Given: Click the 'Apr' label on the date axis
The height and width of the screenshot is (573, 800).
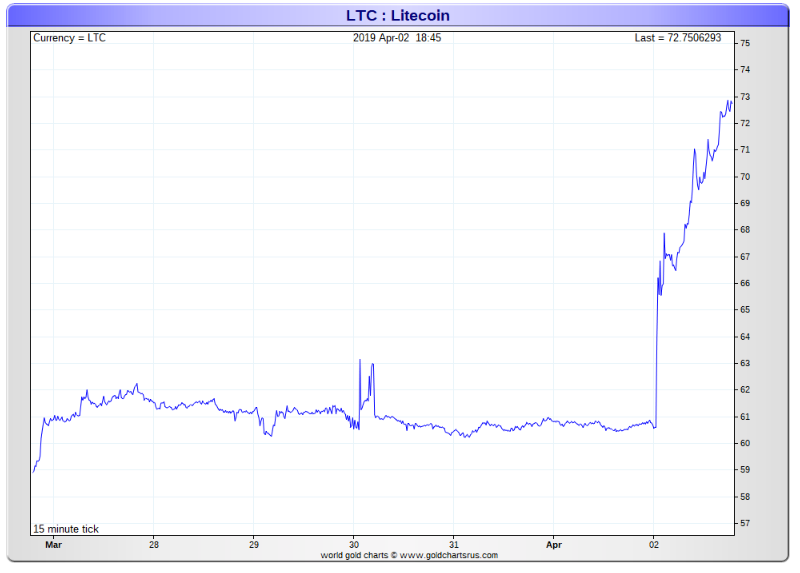Looking at the screenshot, I should click(553, 546).
